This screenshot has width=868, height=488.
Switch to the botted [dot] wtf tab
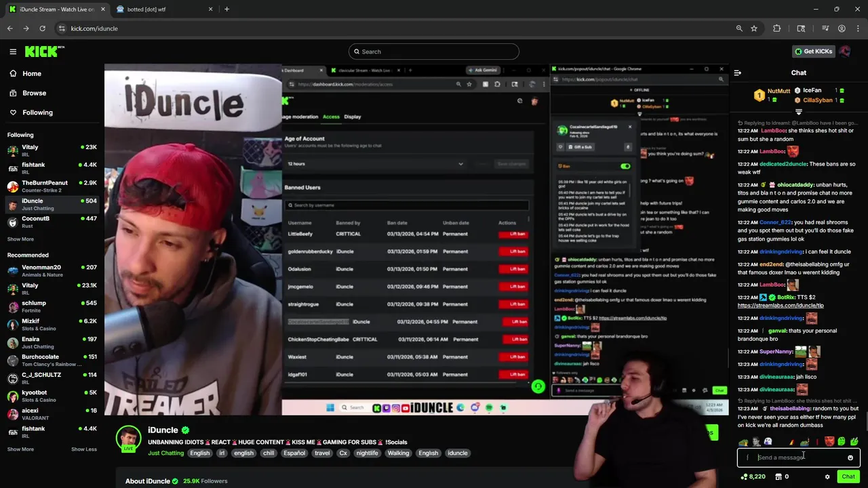pyautogui.click(x=165, y=9)
